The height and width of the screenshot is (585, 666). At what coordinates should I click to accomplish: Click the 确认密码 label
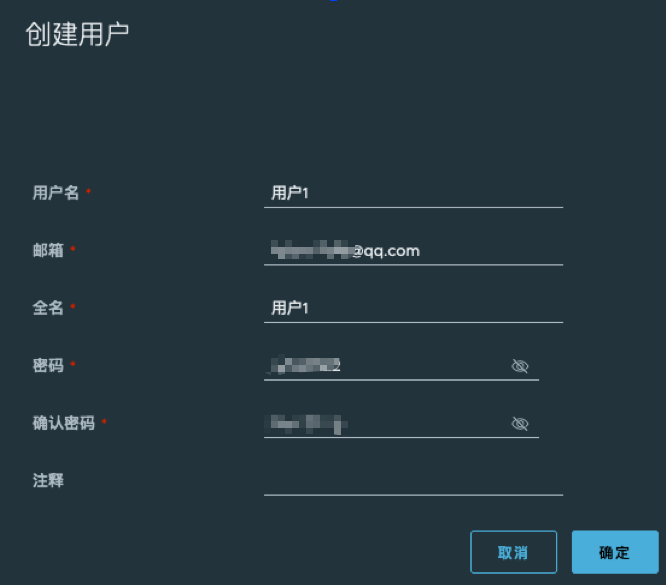(x=64, y=423)
